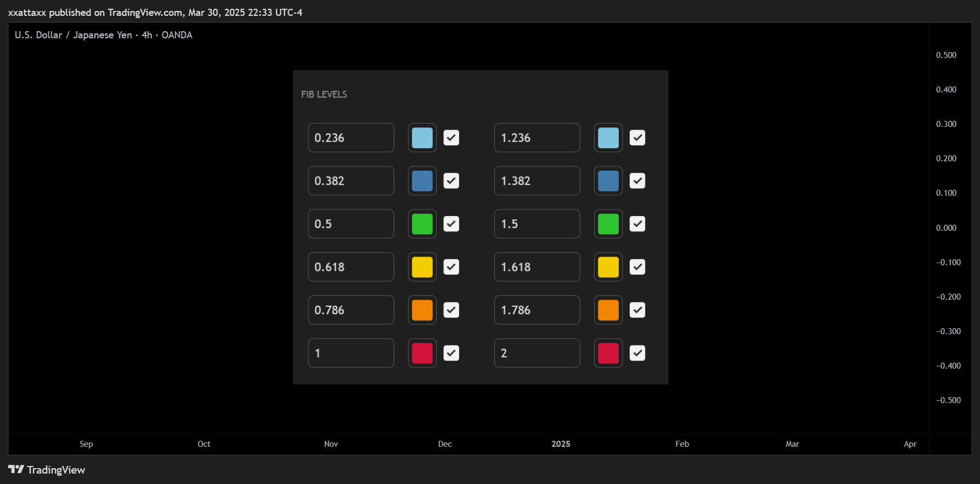Focus the 0.5 value input field
Image resolution: width=980 pixels, height=484 pixels.
[x=351, y=224]
